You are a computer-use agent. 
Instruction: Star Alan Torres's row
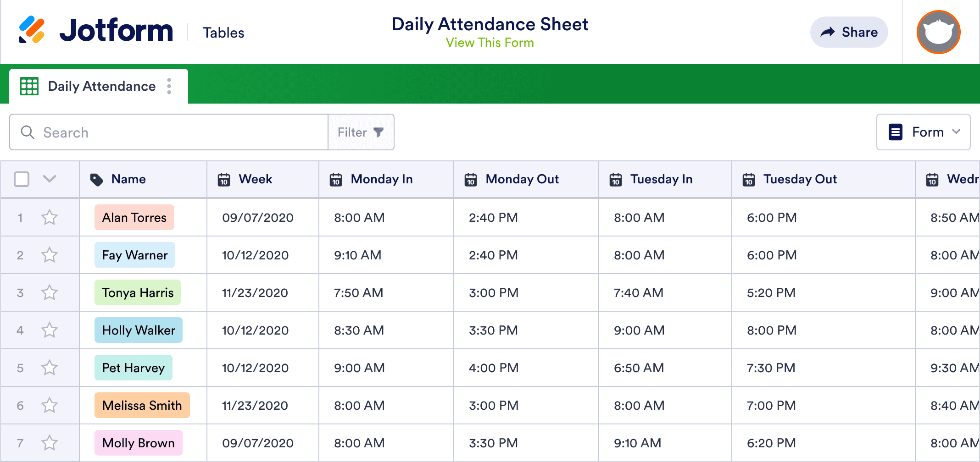[x=50, y=218]
